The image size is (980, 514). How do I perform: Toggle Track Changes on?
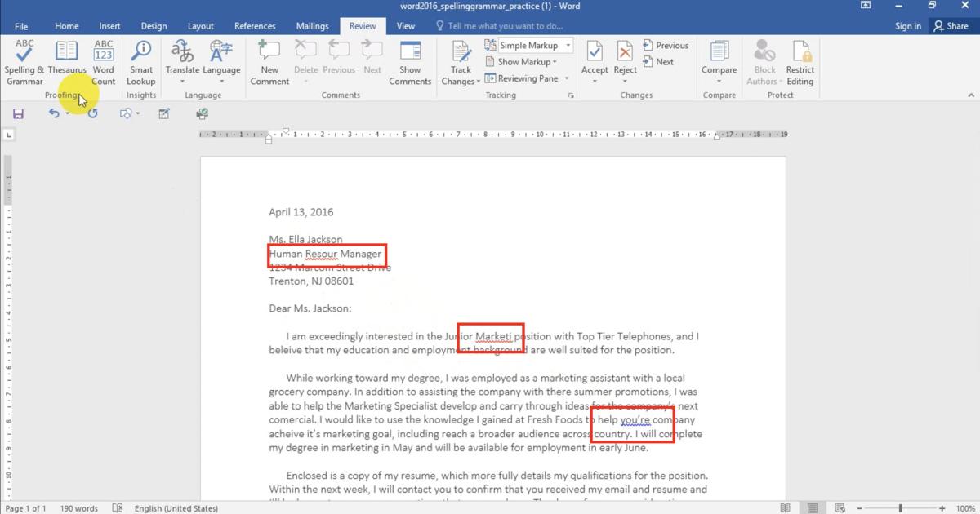coord(461,55)
